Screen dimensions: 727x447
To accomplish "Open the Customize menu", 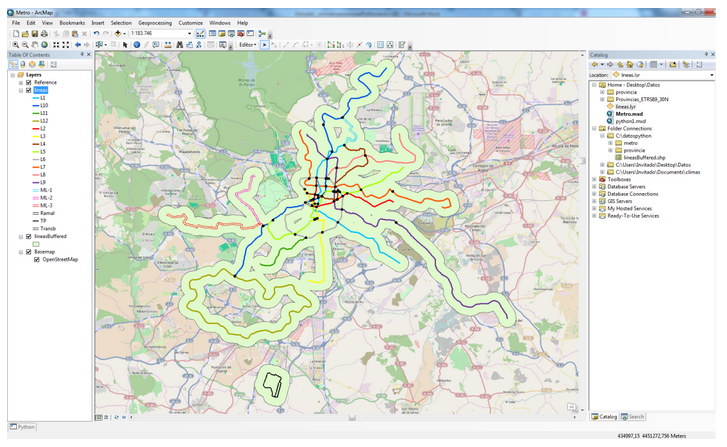I will (x=191, y=23).
